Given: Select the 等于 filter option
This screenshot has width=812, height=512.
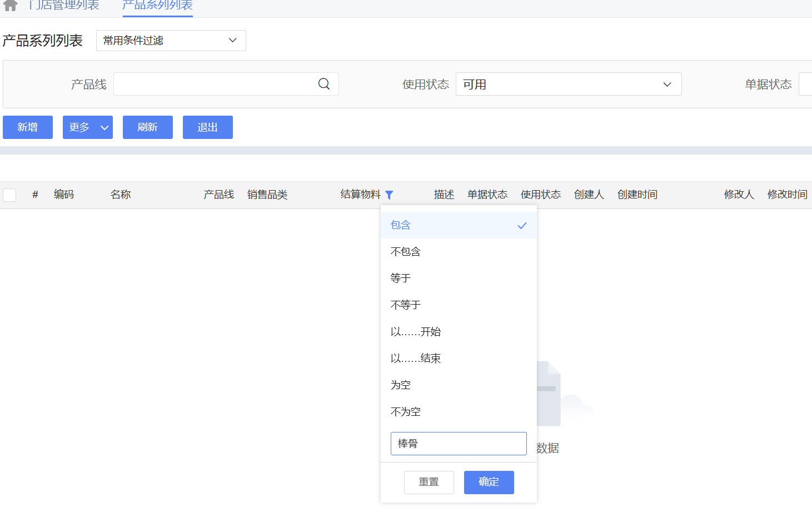Looking at the screenshot, I should [401, 279].
